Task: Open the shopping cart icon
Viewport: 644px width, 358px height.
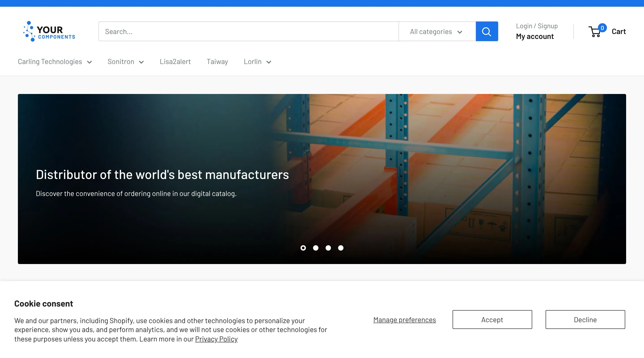Action: tap(596, 32)
